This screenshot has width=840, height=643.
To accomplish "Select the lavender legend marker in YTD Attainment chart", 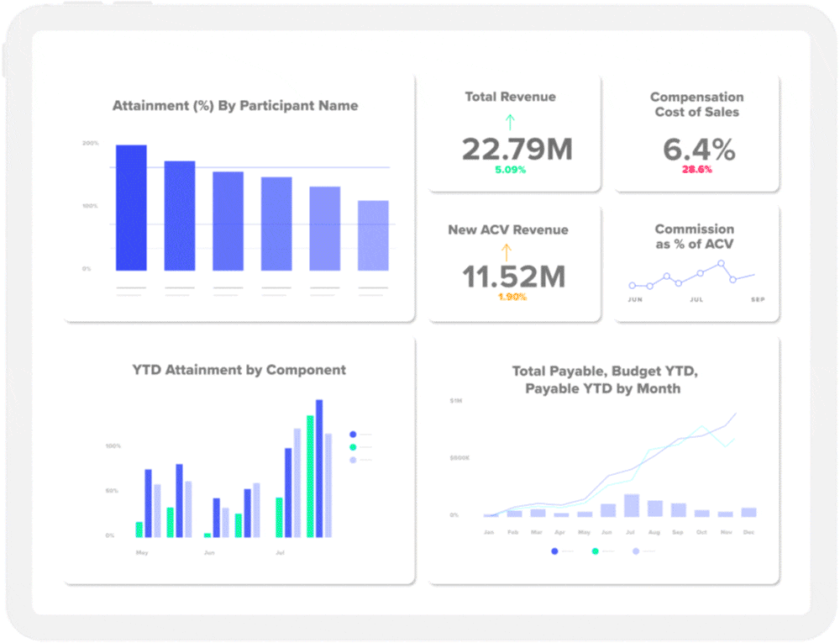I will pos(353,460).
